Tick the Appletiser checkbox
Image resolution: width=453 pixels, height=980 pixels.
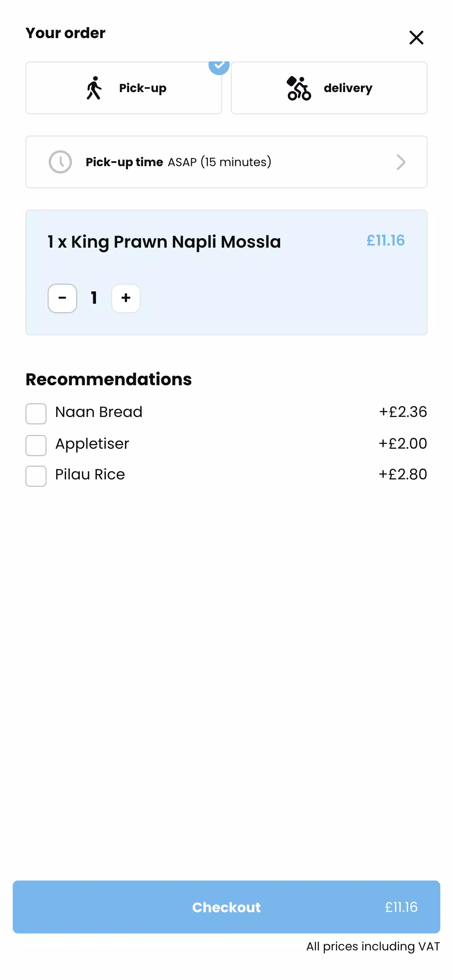(x=36, y=445)
